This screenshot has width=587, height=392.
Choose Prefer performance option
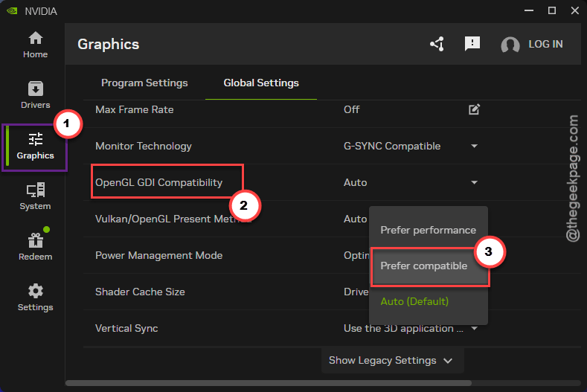pyautogui.click(x=429, y=230)
